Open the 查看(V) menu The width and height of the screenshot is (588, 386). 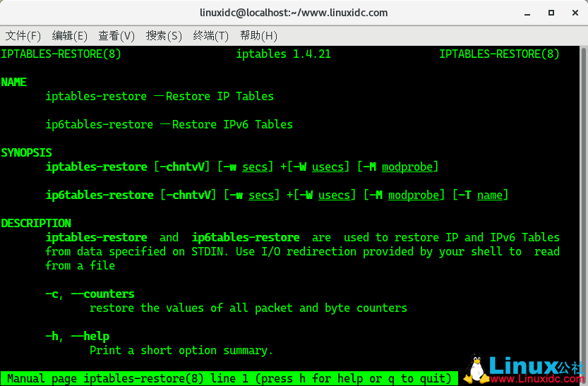[x=116, y=36]
